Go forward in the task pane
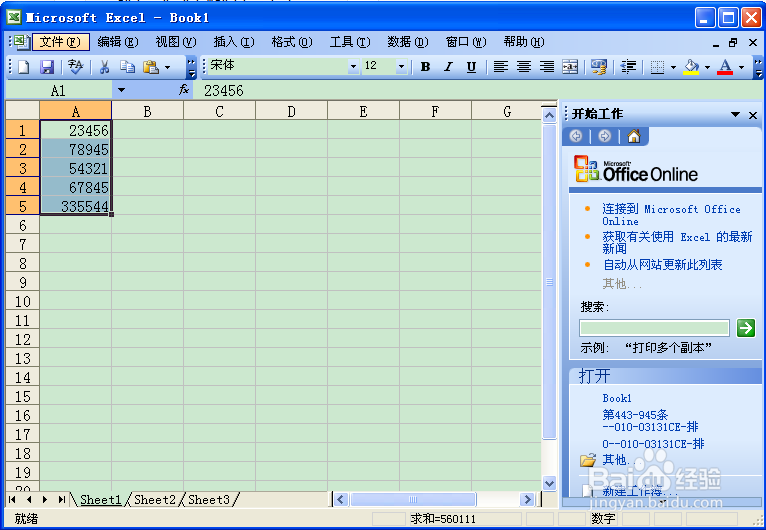The height and width of the screenshot is (530, 766). click(x=605, y=136)
